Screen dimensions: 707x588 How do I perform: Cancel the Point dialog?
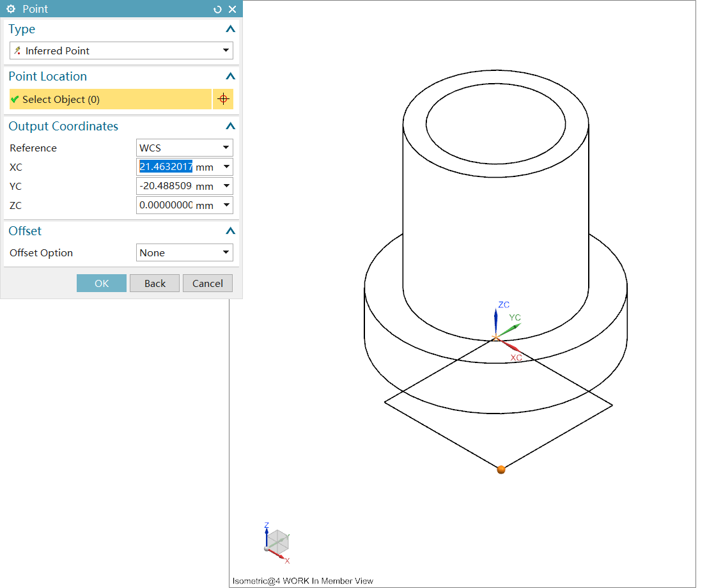(x=208, y=283)
